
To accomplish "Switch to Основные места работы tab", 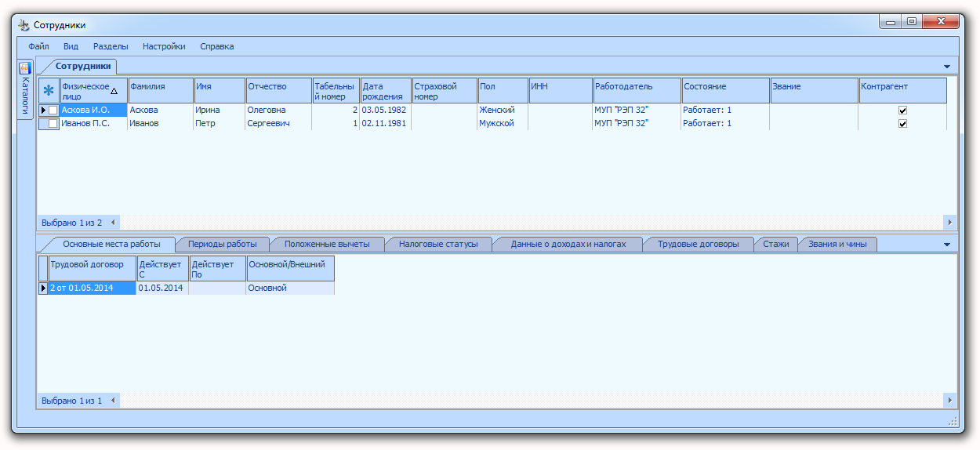I will 111,244.
